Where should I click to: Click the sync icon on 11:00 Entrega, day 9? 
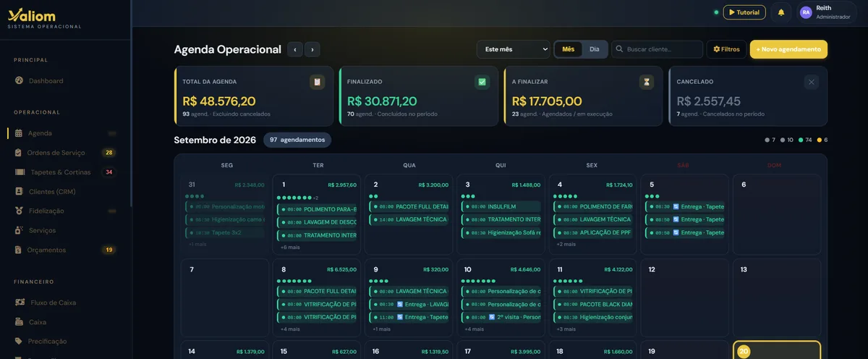pos(400,317)
